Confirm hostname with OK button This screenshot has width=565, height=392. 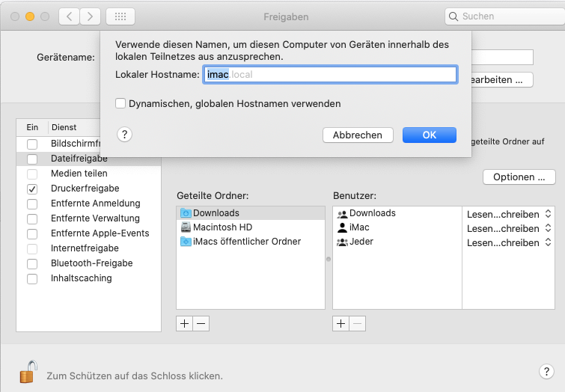click(429, 135)
